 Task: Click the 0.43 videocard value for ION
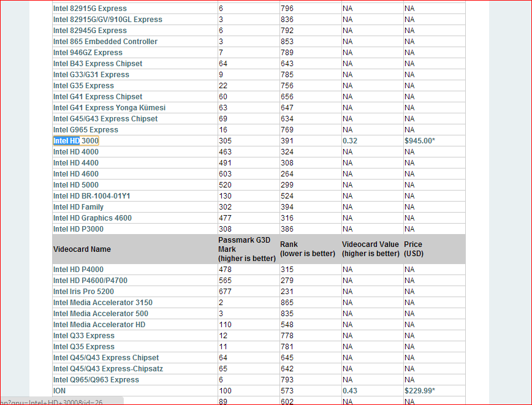point(350,391)
